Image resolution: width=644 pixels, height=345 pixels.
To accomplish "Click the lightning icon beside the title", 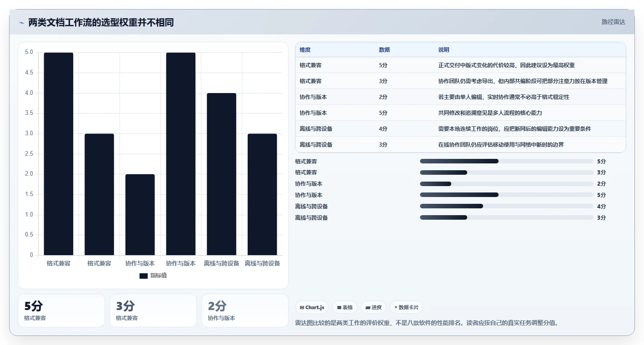I will click(21, 23).
